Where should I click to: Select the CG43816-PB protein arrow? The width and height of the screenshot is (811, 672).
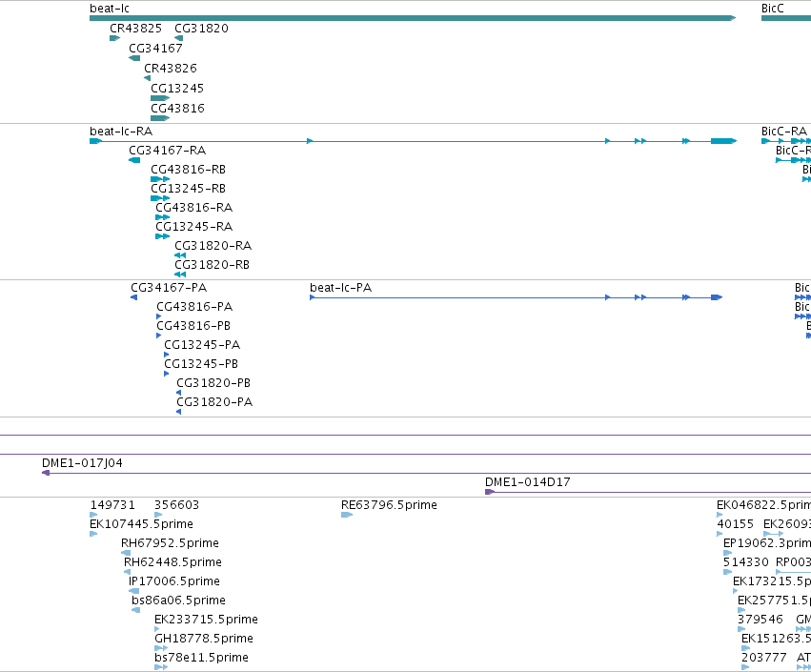pos(159,336)
